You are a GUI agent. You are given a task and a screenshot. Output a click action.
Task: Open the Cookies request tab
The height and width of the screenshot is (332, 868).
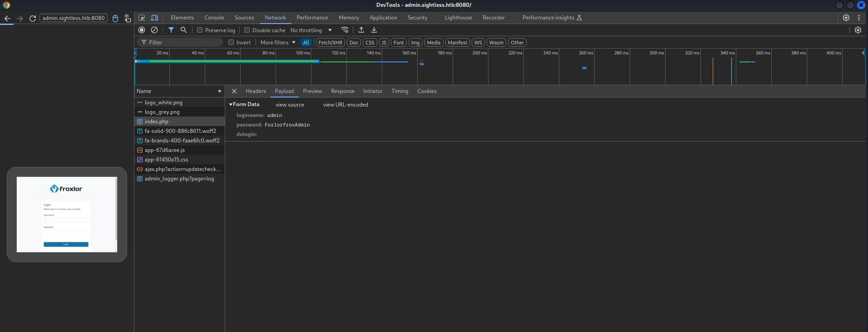click(427, 91)
